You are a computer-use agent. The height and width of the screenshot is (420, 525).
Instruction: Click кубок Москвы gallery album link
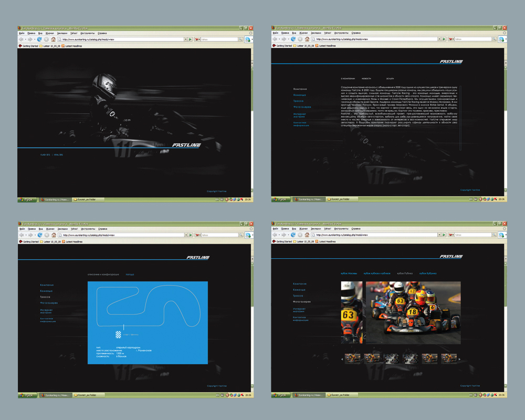(x=349, y=274)
